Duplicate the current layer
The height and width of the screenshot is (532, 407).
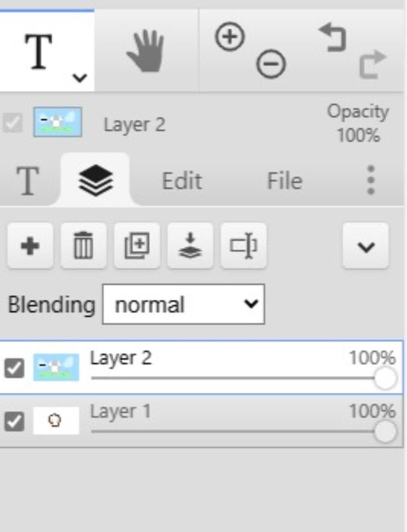pos(137,246)
